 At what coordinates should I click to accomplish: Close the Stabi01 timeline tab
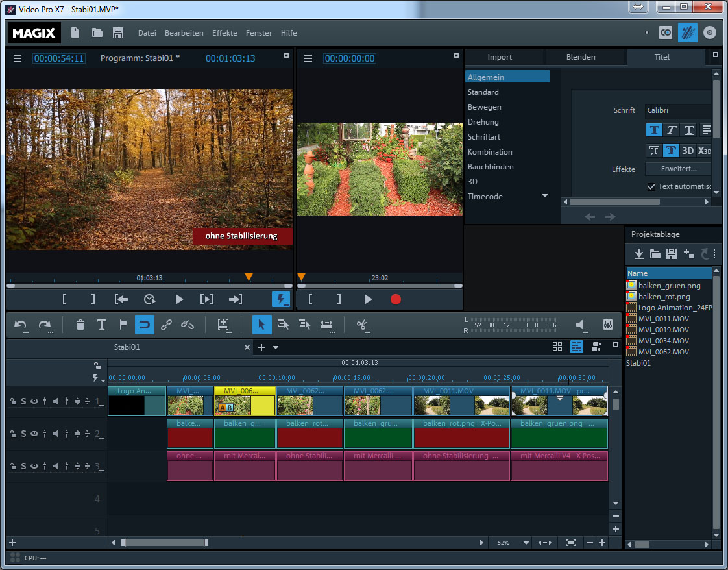(x=247, y=347)
